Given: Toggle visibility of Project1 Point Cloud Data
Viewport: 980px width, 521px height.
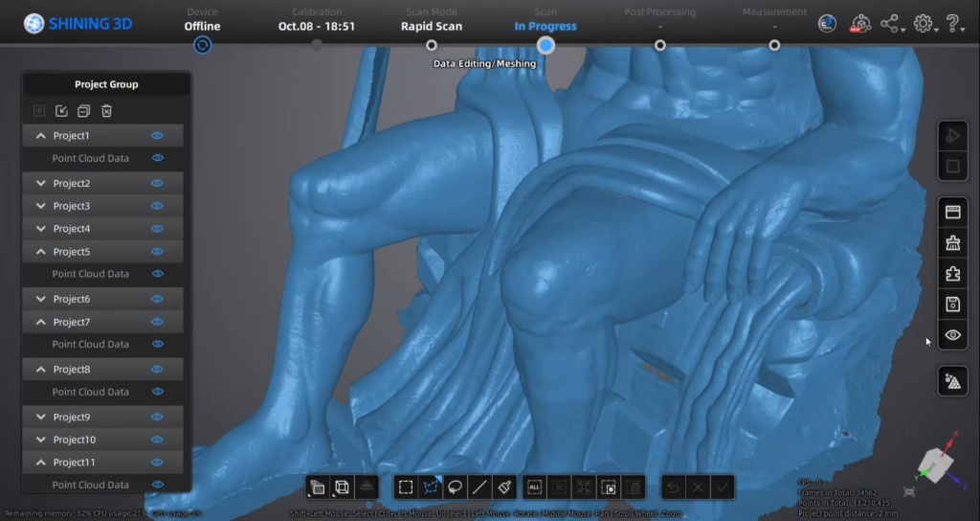Looking at the screenshot, I should [158, 158].
